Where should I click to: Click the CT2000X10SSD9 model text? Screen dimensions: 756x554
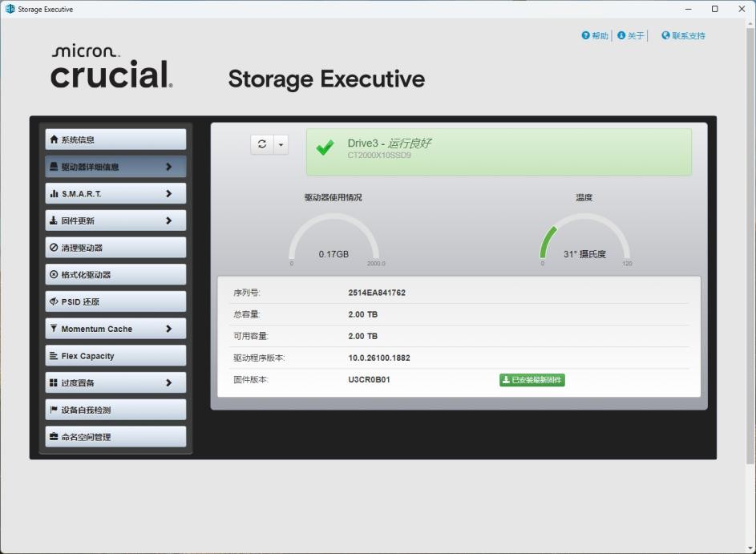(x=379, y=156)
